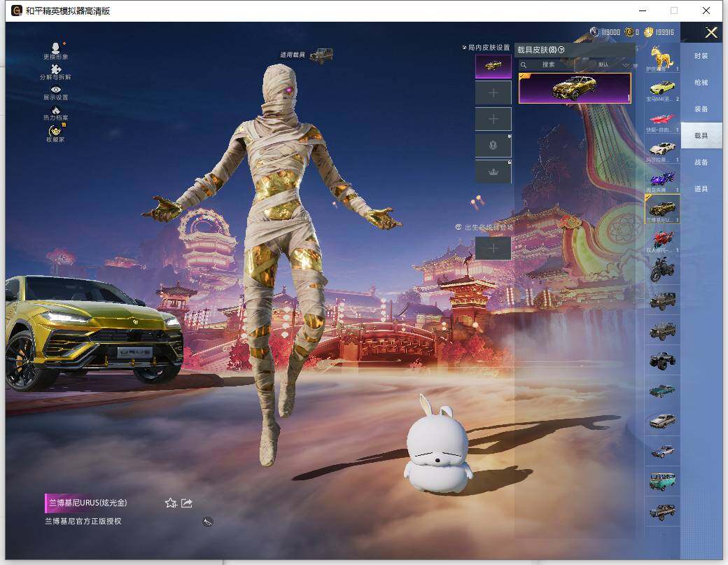728x565 pixels.
Task: Click the 适用载具 jeep icon
Action: [x=321, y=55]
